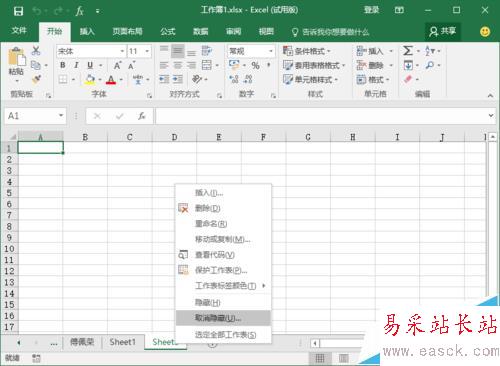Collapse the ribbon with the up chevron

[490, 96]
